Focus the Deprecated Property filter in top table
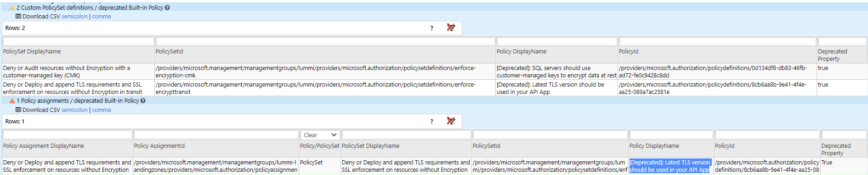Viewport: 868px width, 175px height. coord(842,41)
